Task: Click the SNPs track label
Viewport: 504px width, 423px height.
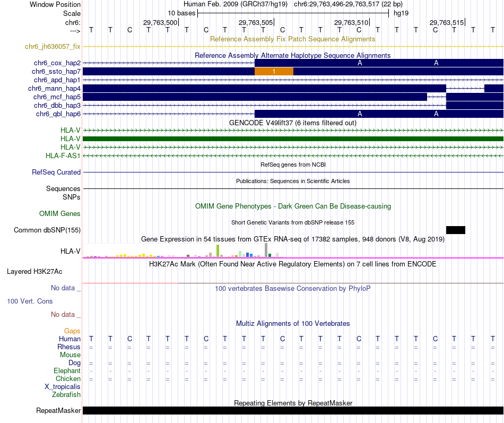Action: pyautogui.click(x=72, y=197)
